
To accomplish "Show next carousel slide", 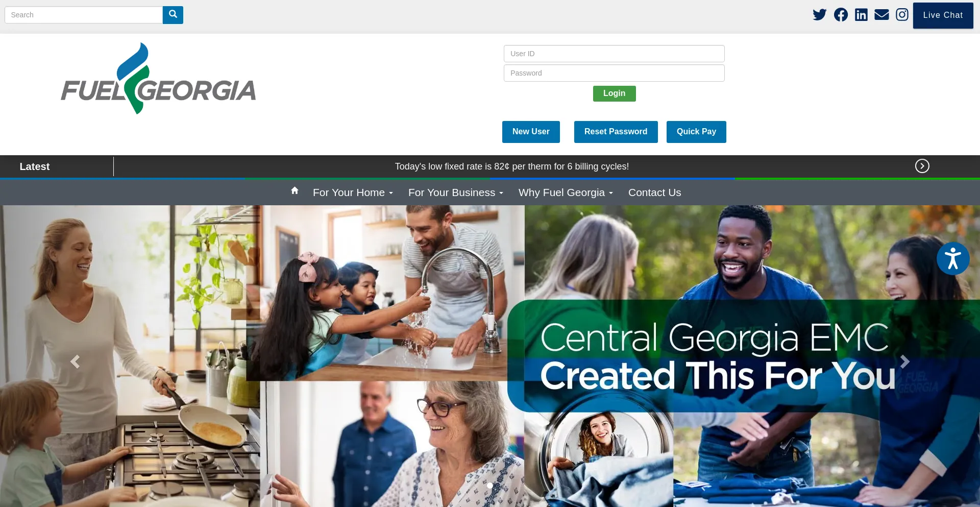I will click(x=904, y=361).
